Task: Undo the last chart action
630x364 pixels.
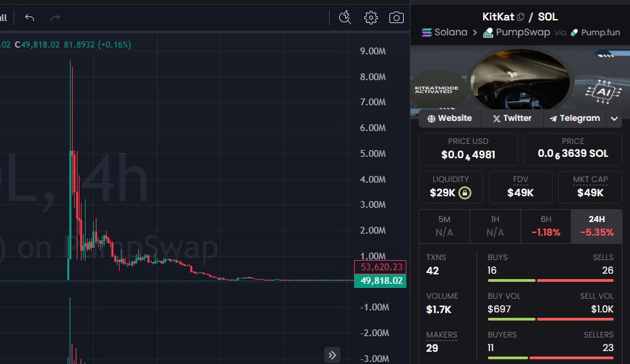Action: (29, 18)
